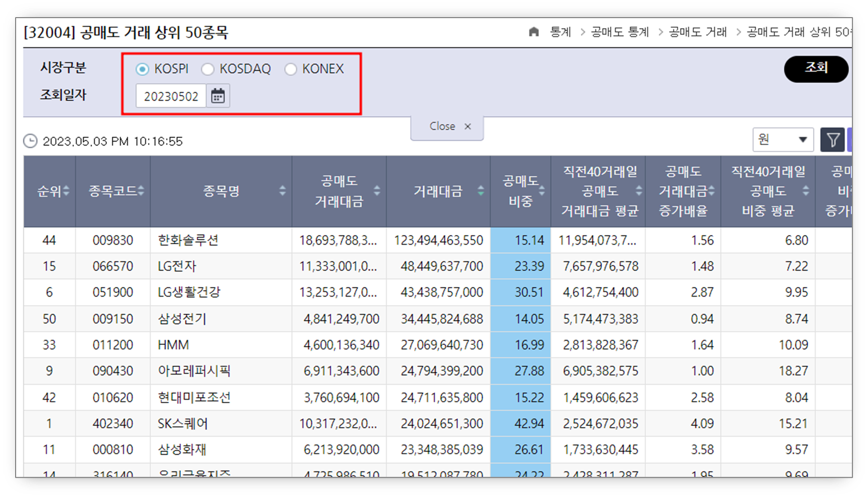Sort by 직전40거래일 공매도 비중 평균
The image size is (868, 498).
tap(806, 191)
